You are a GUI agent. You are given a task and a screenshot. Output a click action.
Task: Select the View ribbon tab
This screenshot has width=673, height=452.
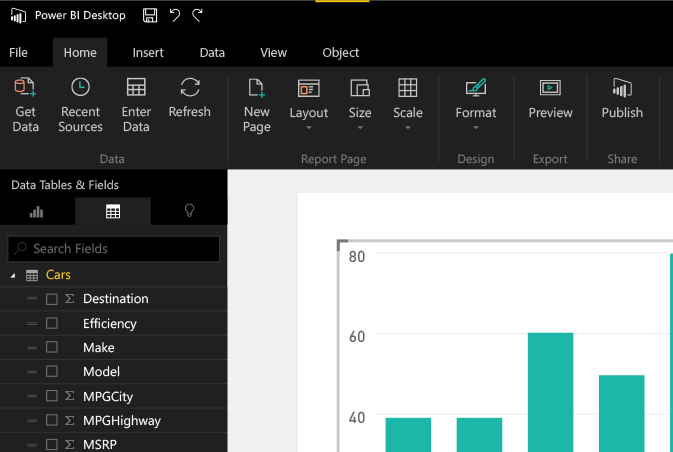pyautogui.click(x=273, y=53)
